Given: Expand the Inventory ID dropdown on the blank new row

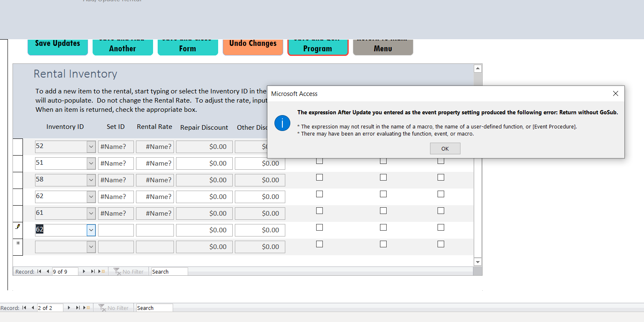Looking at the screenshot, I should [91, 247].
